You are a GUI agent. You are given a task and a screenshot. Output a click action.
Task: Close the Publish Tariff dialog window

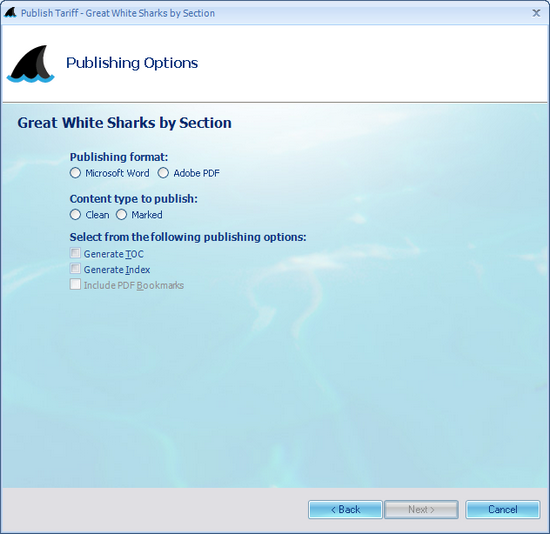point(536,13)
